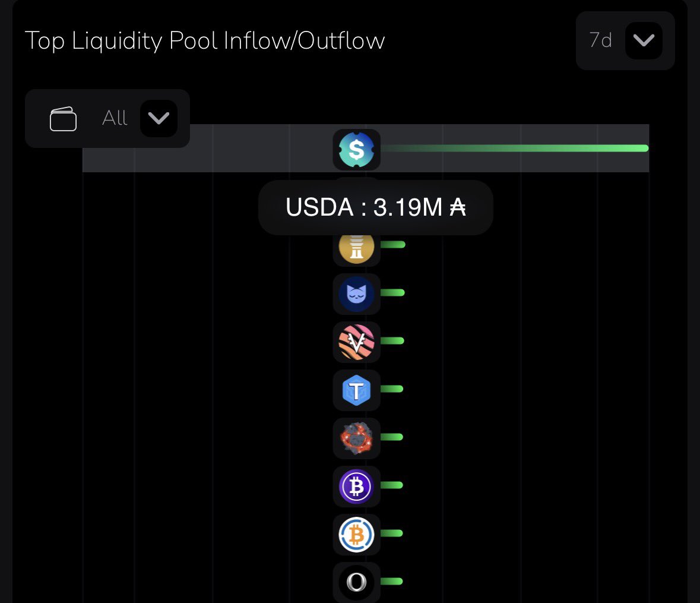Expand the All wallet filter dropdown
This screenshot has height=603, width=700.
click(x=159, y=118)
